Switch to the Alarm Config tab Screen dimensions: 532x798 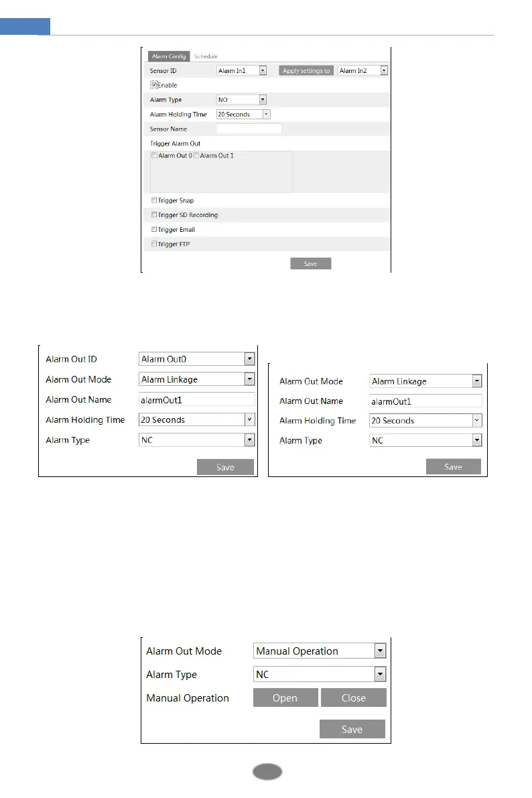tap(168, 56)
